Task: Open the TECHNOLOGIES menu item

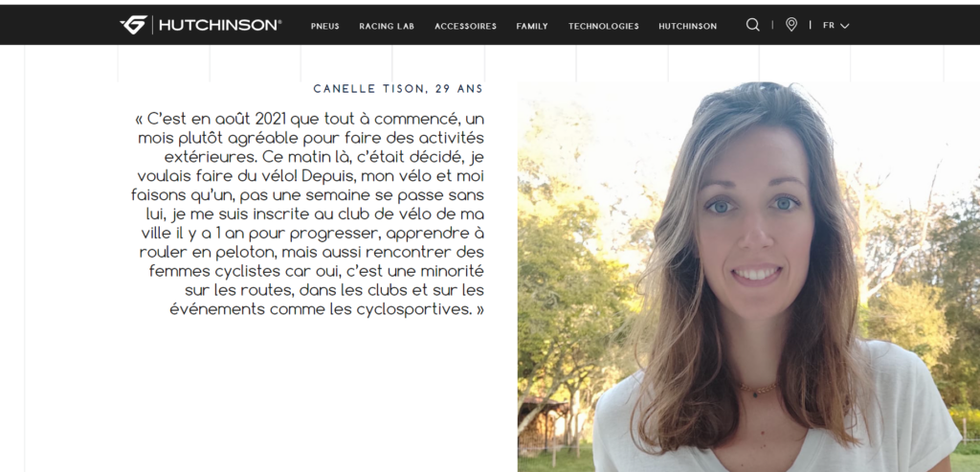Action: tap(604, 26)
